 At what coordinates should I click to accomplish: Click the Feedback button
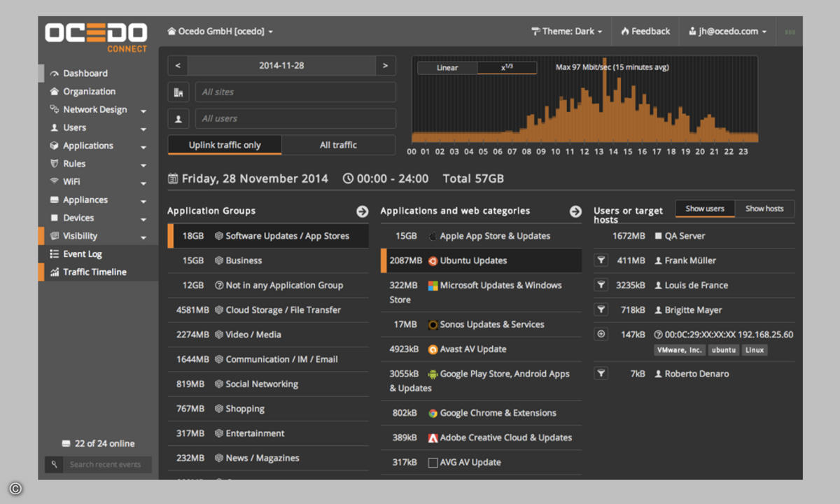coord(645,31)
